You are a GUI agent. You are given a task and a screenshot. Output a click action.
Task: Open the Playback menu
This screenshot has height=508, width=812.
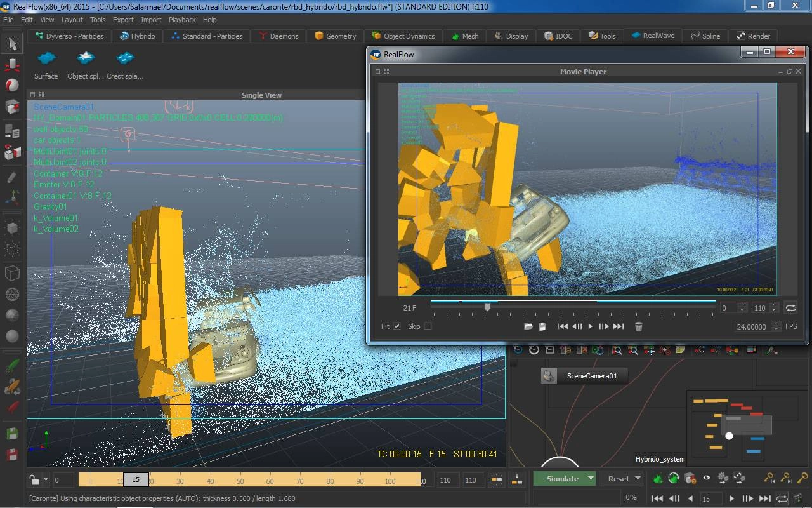(x=182, y=20)
